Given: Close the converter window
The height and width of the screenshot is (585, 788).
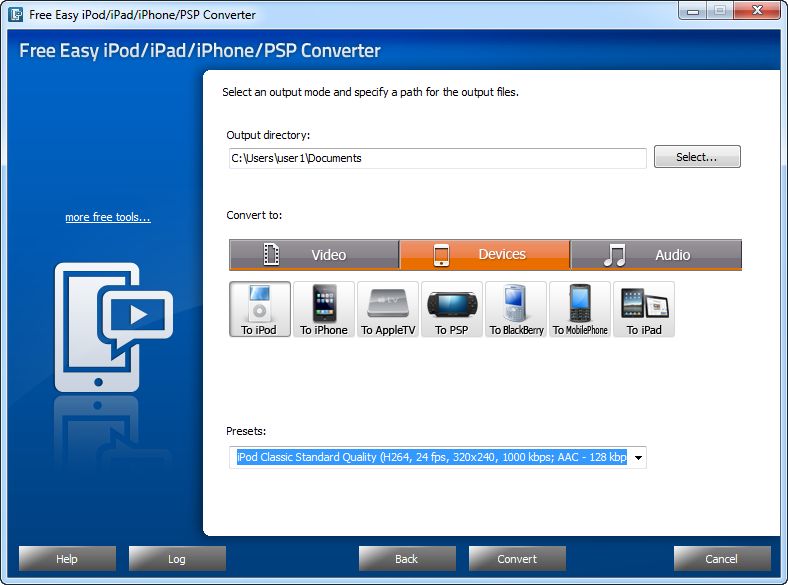Looking at the screenshot, I should pyautogui.click(x=758, y=11).
